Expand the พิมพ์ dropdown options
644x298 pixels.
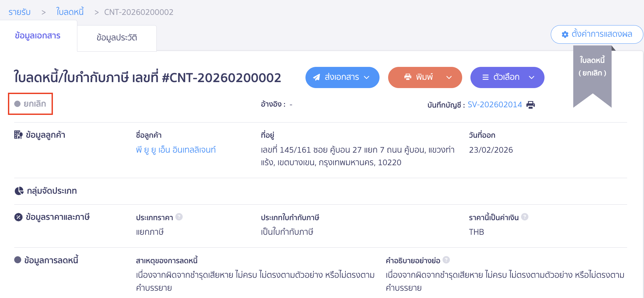[x=450, y=77]
